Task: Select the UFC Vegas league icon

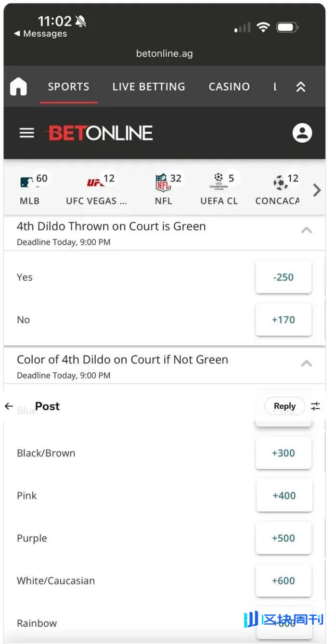Action: 95,183
